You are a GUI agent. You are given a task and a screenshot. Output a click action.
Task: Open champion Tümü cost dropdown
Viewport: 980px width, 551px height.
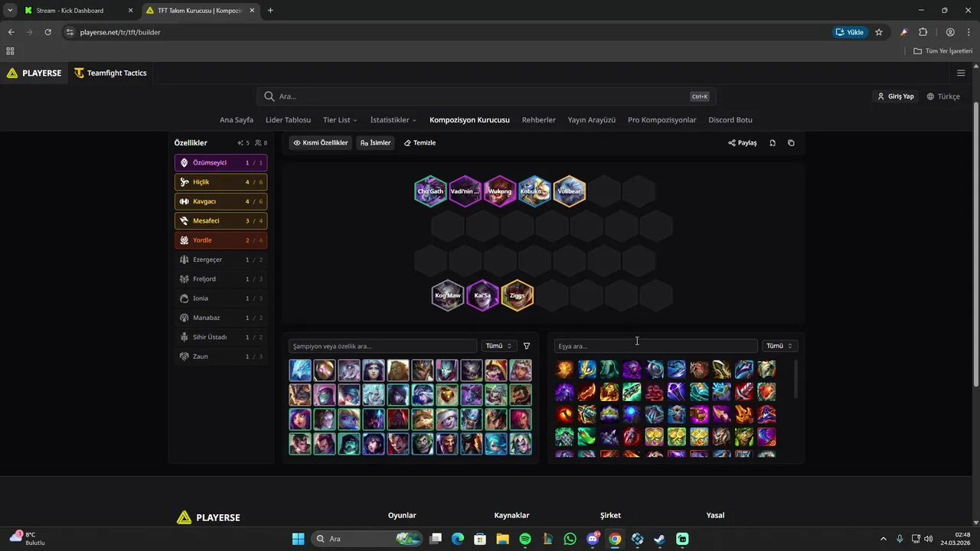click(499, 346)
